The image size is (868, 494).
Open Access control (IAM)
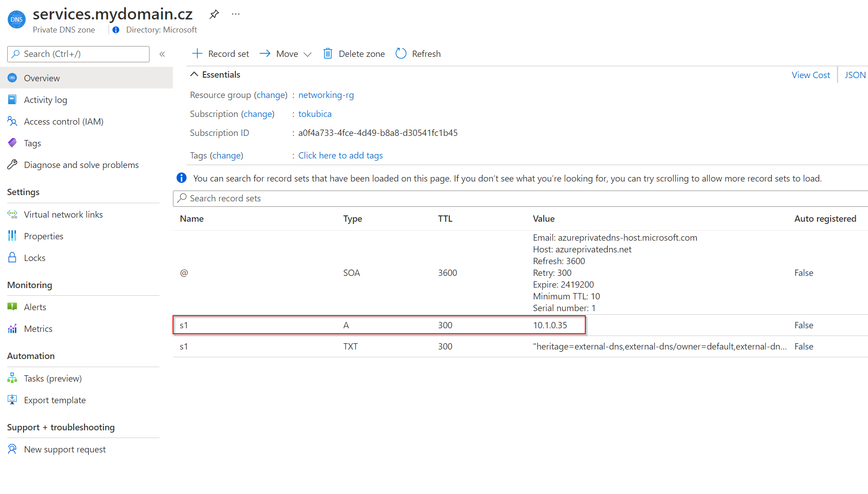63,121
